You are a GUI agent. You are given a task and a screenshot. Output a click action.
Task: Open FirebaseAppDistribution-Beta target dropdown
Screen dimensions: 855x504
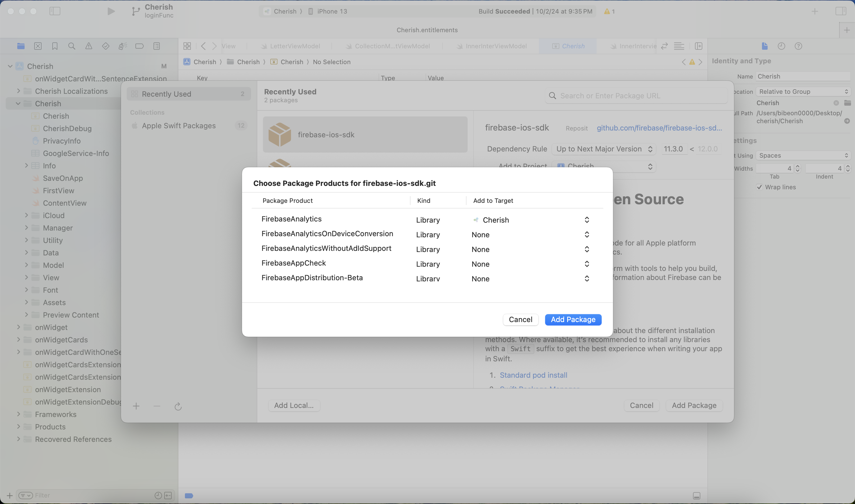click(531, 279)
